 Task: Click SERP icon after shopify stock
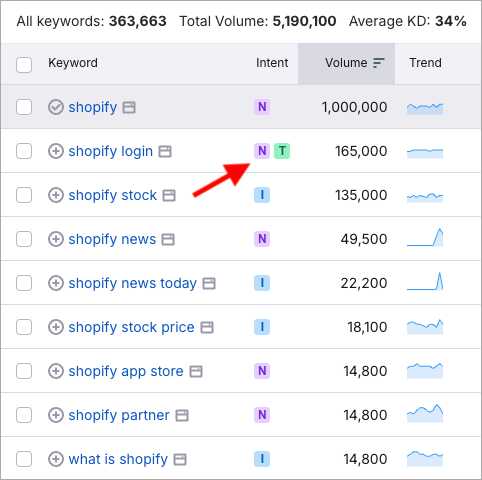(169, 196)
